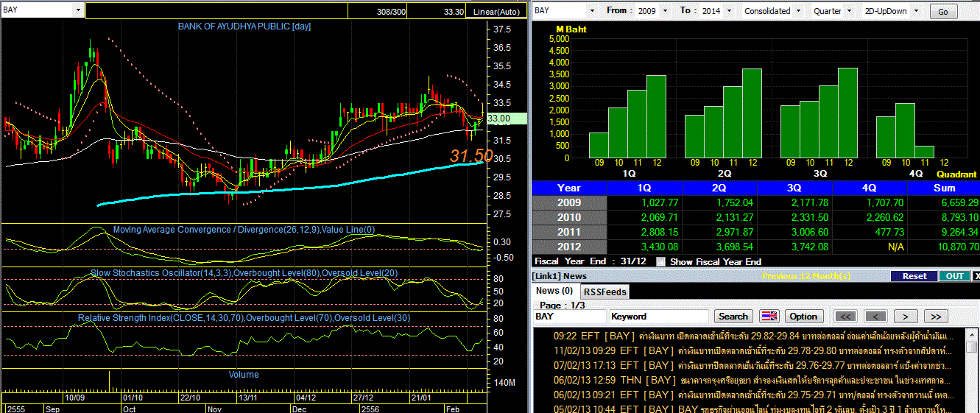Click the N/A cell for 2012 4Q
980x413 pixels.
pos(870,247)
